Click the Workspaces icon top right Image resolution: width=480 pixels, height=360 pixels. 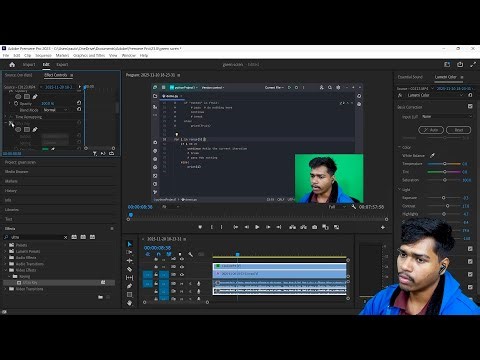tap(447, 65)
